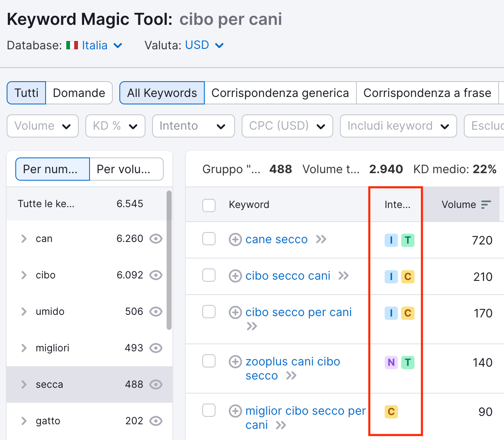Click the eye icon next to 'secca' group
This screenshot has width=504, height=440.
tap(155, 384)
